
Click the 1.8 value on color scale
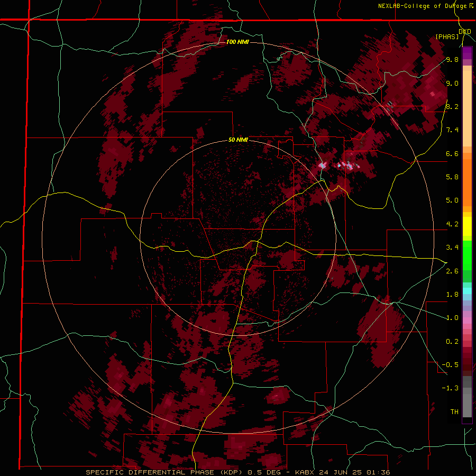point(452,295)
